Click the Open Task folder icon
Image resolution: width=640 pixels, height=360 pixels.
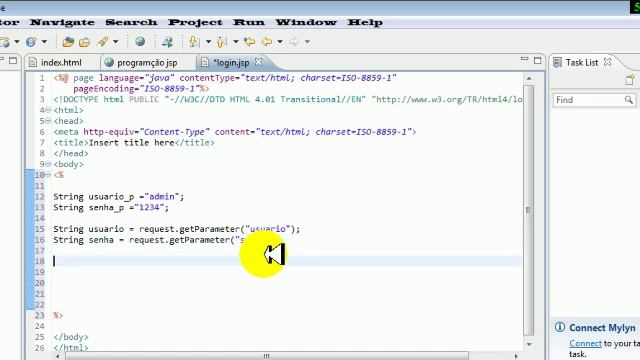(x=84, y=42)
